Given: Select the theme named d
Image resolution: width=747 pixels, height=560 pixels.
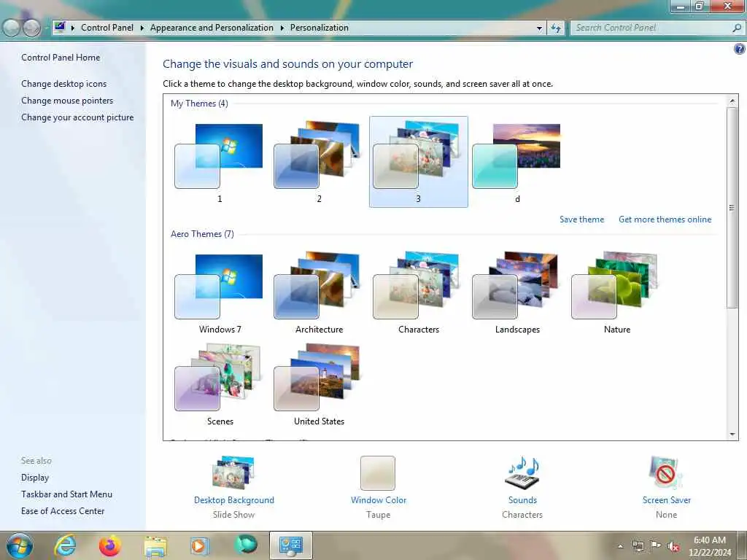Looking at the screenshot, I should tap(517, 163).
